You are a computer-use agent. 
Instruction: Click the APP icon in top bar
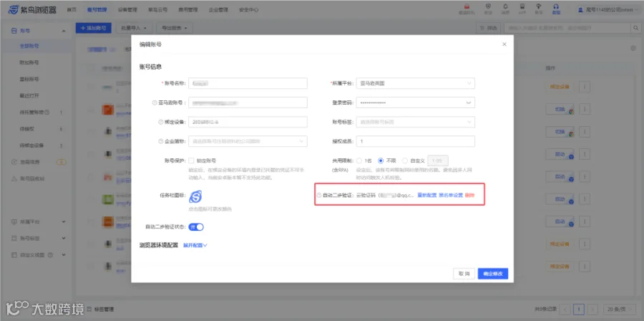click(x=522, y=6)
